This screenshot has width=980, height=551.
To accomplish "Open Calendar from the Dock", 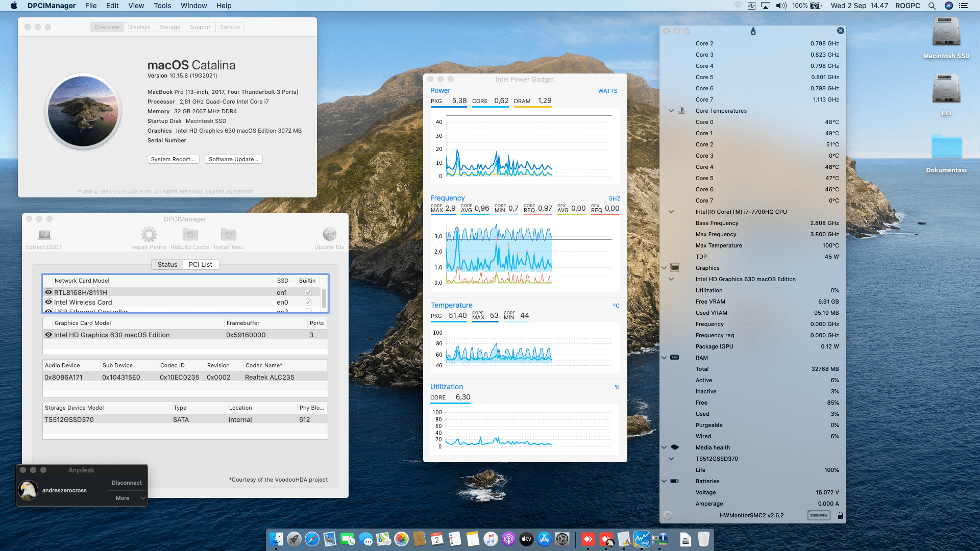I will click(x=437, y=539).
